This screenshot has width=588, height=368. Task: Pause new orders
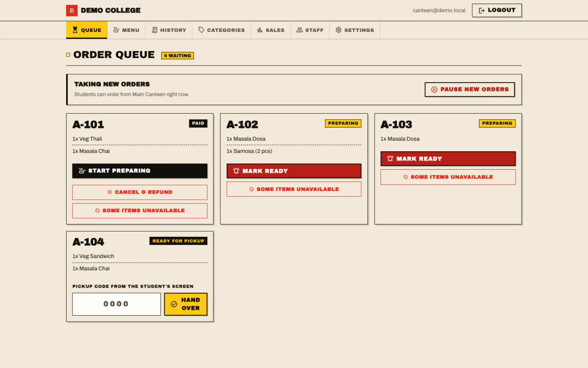pyautogui.click(x=470, y=89)
